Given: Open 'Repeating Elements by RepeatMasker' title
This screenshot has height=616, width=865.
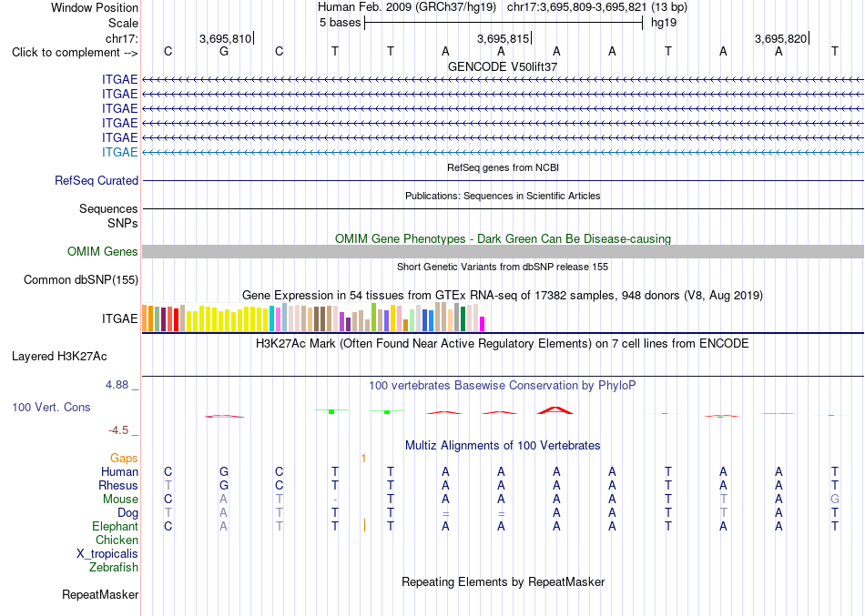Looking at the screenshot, I should pos(503,581).
